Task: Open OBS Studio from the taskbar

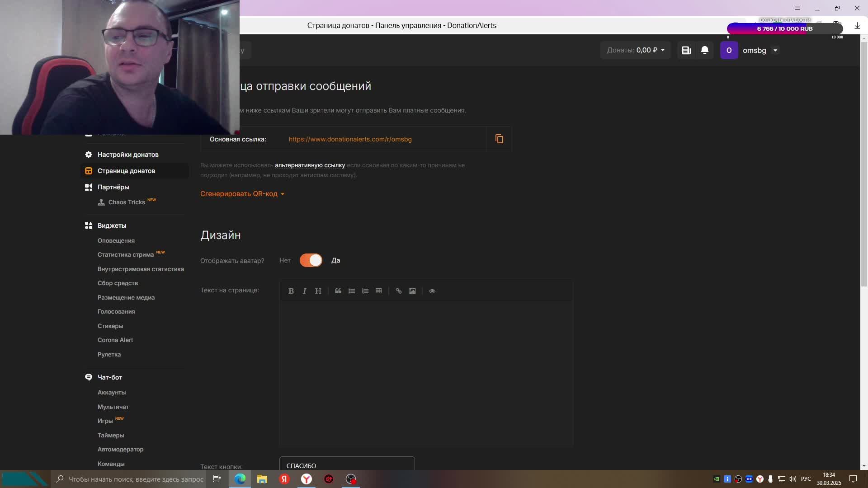Action: (351, 479)
